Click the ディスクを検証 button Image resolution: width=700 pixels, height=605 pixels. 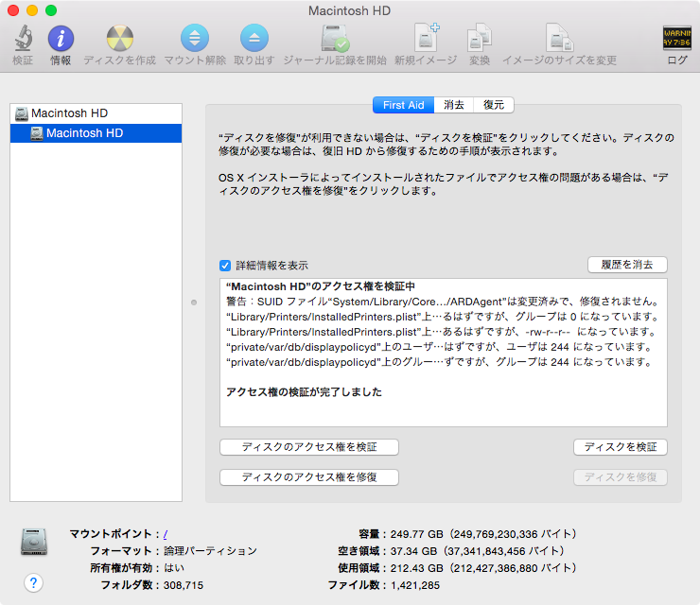pos(621,447)
